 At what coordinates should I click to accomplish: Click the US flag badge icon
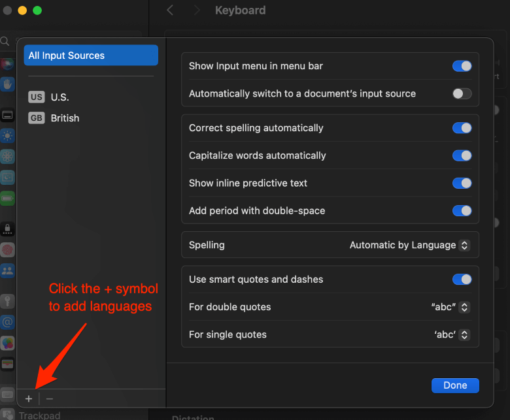coord(37,97)
